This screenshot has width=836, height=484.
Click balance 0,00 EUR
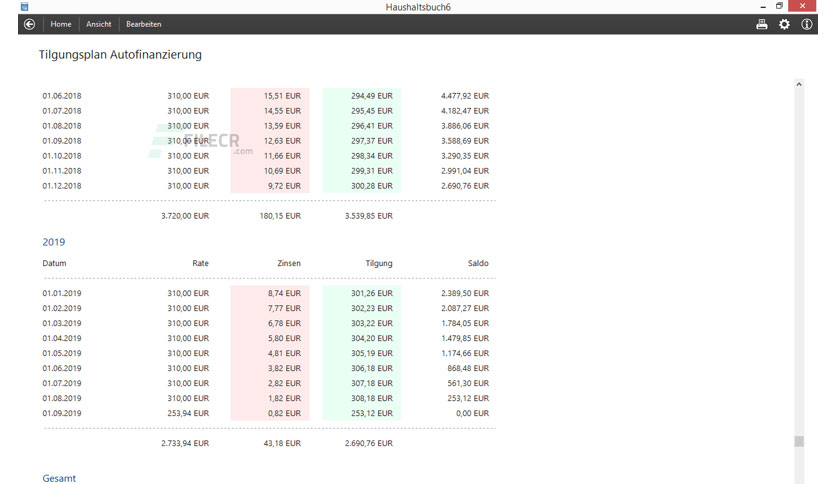472,413
